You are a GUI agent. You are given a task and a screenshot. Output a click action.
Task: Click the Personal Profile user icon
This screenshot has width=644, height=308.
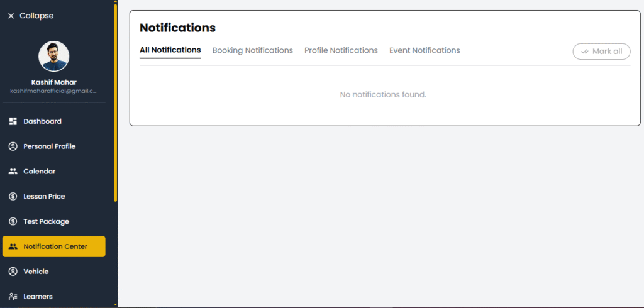(x=13, y=146)
